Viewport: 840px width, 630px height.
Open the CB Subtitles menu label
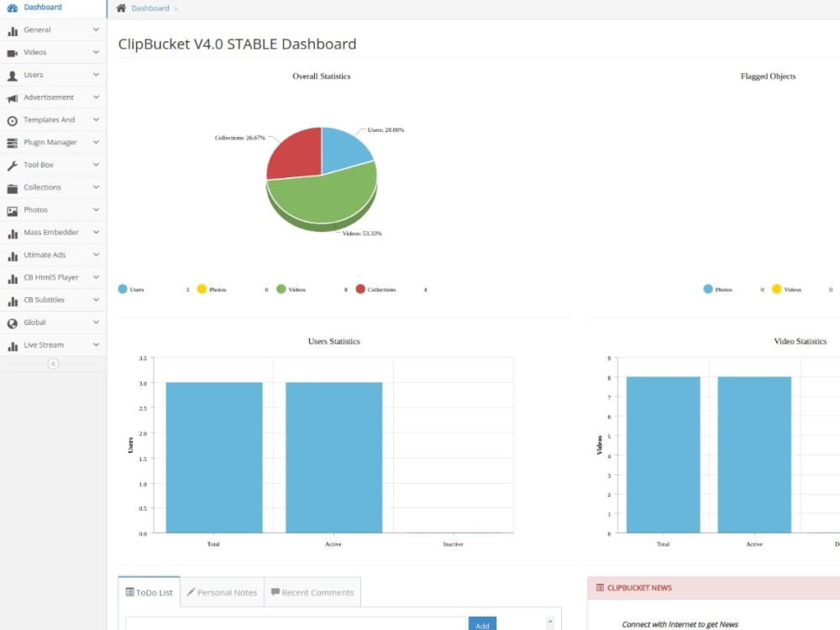(x=44, y=300)
